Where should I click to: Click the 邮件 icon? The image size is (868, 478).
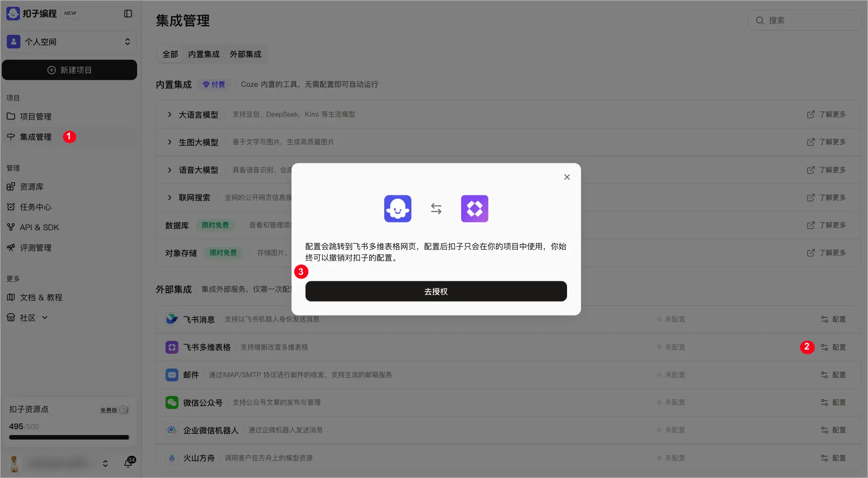pos(172,375)
